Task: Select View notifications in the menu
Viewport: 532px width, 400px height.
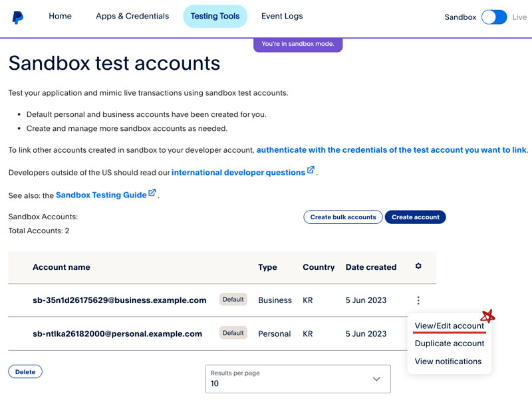Action: (448, 361)
